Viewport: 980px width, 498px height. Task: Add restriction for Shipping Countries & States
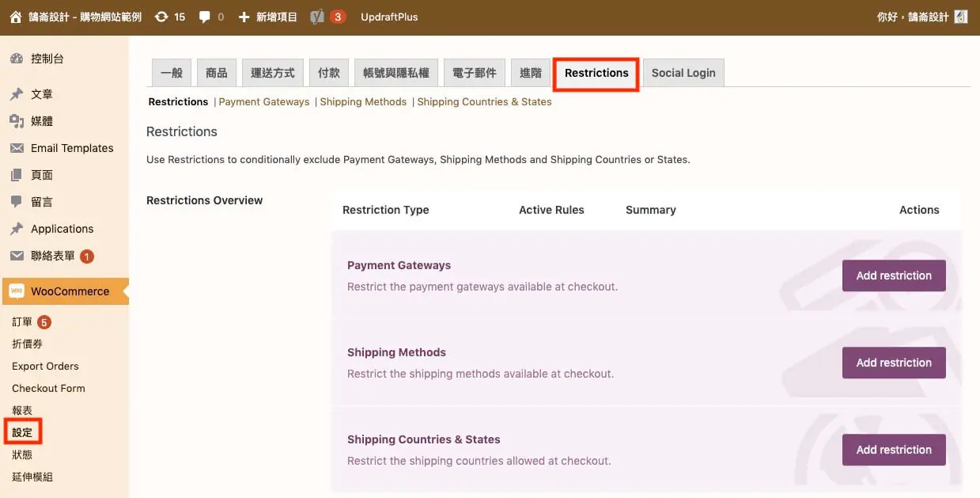[x=894, y=450]
